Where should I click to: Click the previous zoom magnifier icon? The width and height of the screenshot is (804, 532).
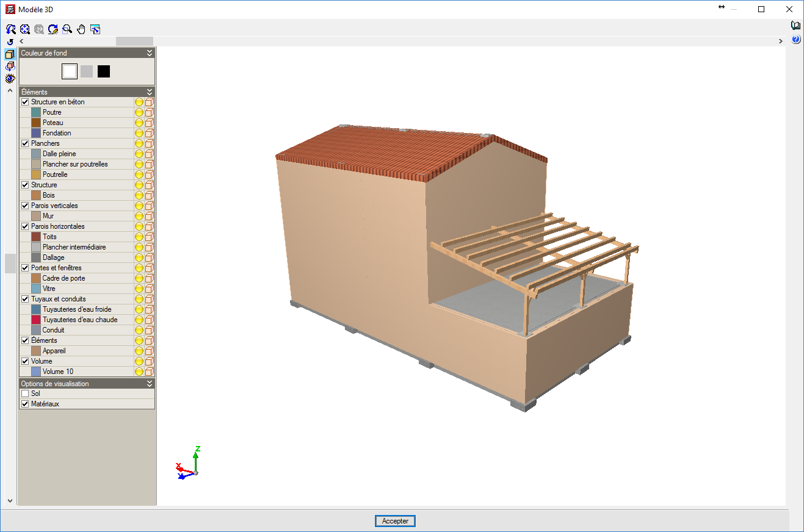11,29
